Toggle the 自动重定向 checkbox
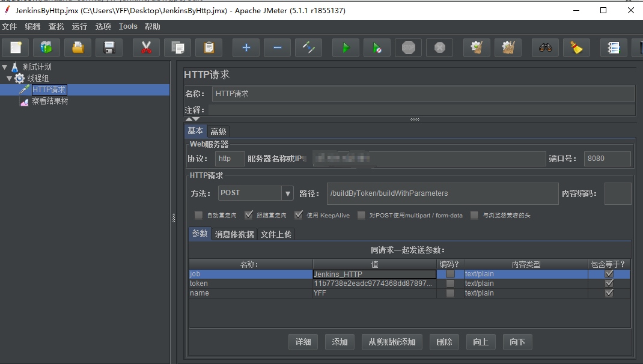 [198, 215]
